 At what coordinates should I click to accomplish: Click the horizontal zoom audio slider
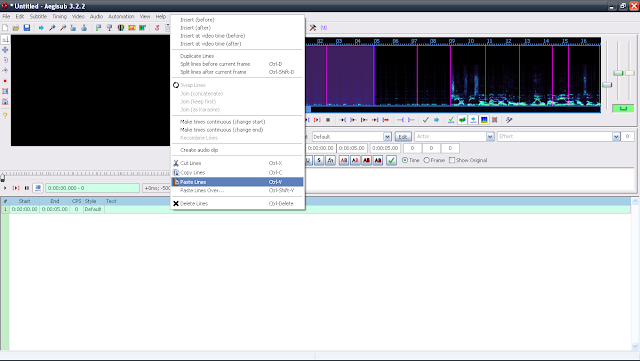click(x=607, y=85)
